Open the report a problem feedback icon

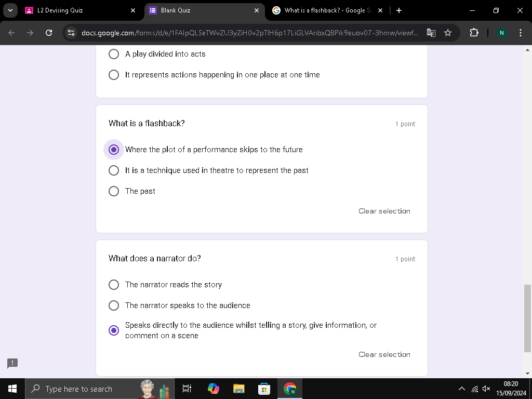(12, 363)
